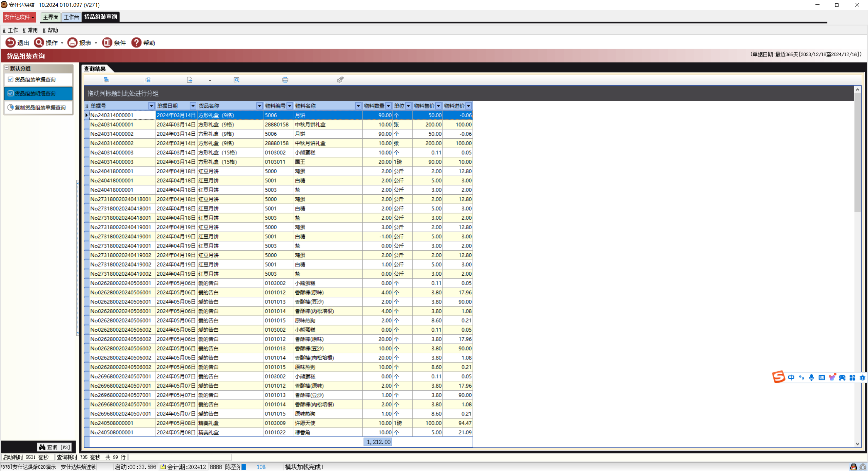Screen dimensions: 868x471
Task: Click the magnifier search icon in results toolbar
Action: click(x=236, y=80)
